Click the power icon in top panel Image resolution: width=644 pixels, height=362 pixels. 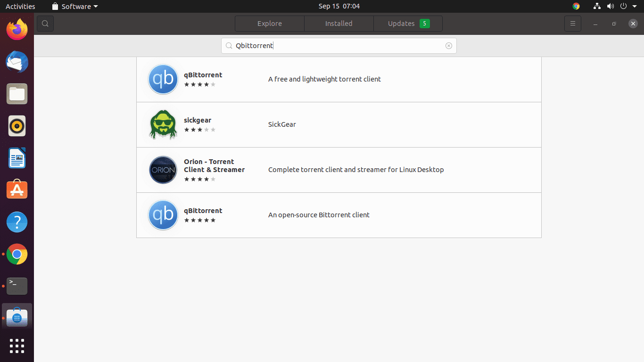[623, 6]
